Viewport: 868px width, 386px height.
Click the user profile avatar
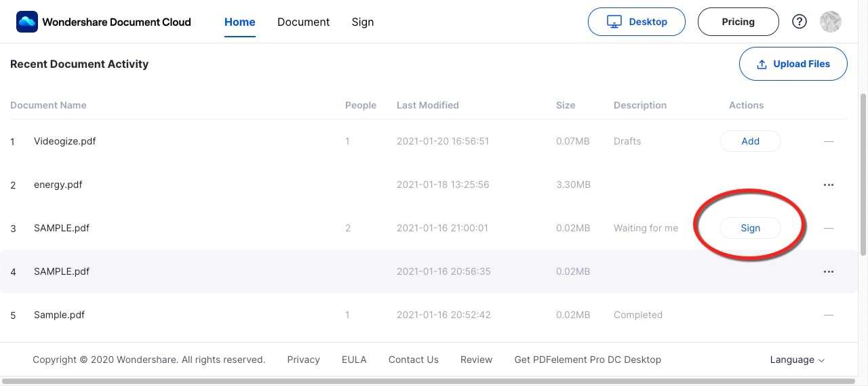[x=830, y=22]
